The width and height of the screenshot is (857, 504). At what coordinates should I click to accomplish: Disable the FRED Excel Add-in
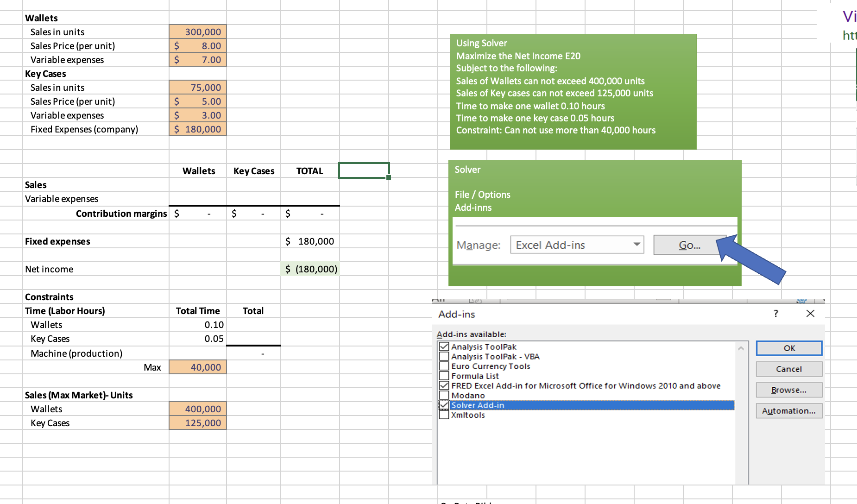(x=444, y=385)
